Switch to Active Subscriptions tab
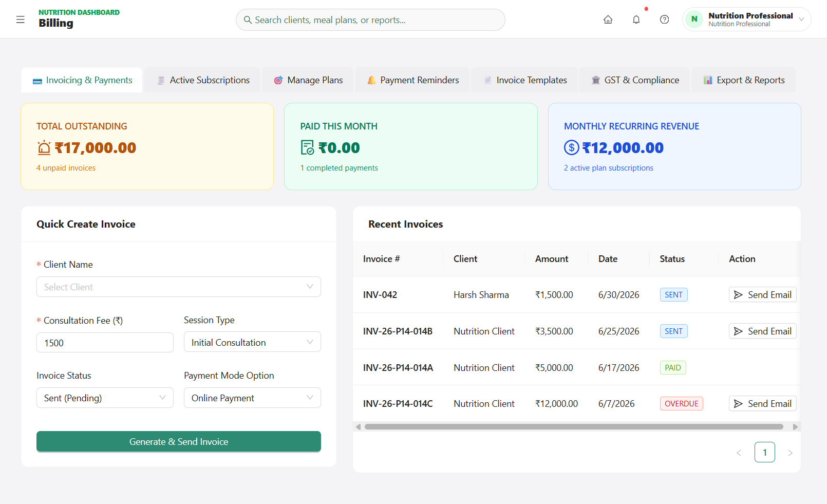Image resolution: width=827 pixels, height=504 pixels. pyautogui.click(x=203, y=80)
